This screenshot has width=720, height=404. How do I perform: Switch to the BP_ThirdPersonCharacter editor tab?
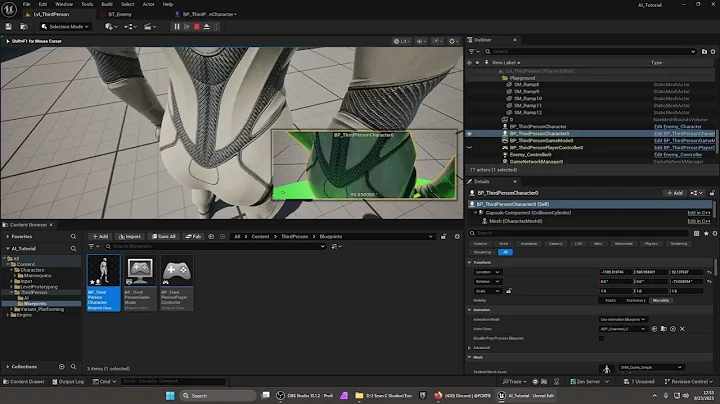pyautogui.click(x=209, y=14)
